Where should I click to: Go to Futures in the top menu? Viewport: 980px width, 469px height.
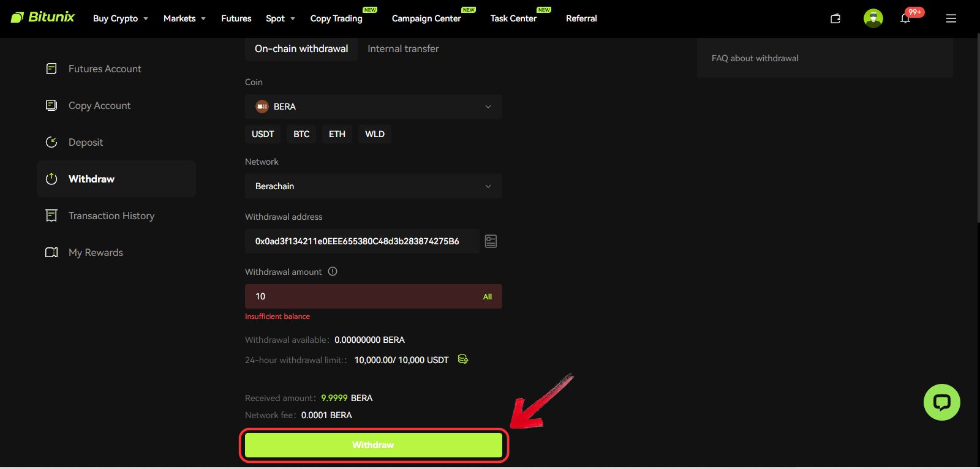(236, 18)
